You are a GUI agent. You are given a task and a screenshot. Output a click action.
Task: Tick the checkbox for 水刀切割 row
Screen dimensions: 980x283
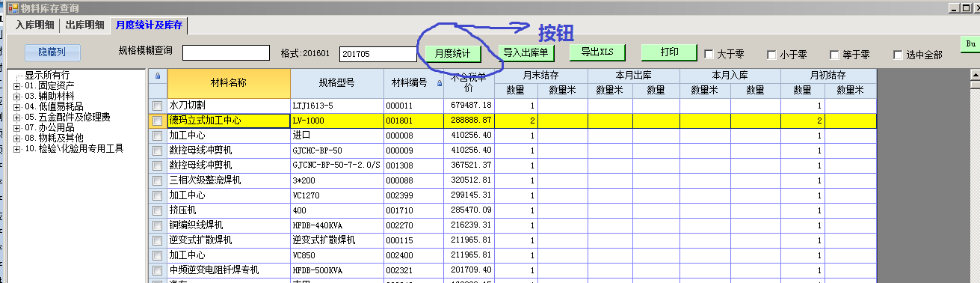[x=158, y=106]
